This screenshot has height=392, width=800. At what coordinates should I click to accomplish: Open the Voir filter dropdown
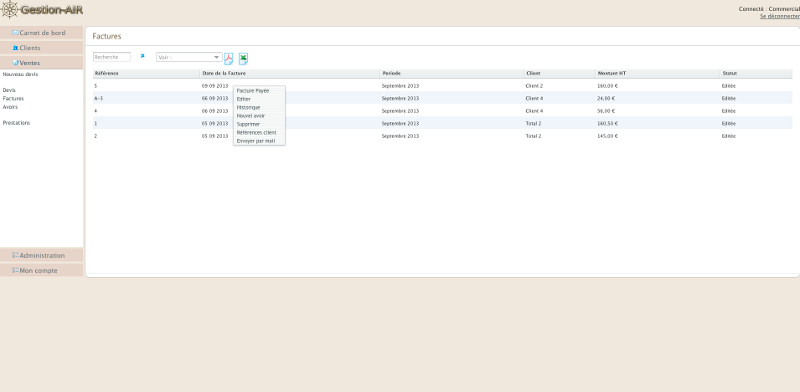(189, 57)
